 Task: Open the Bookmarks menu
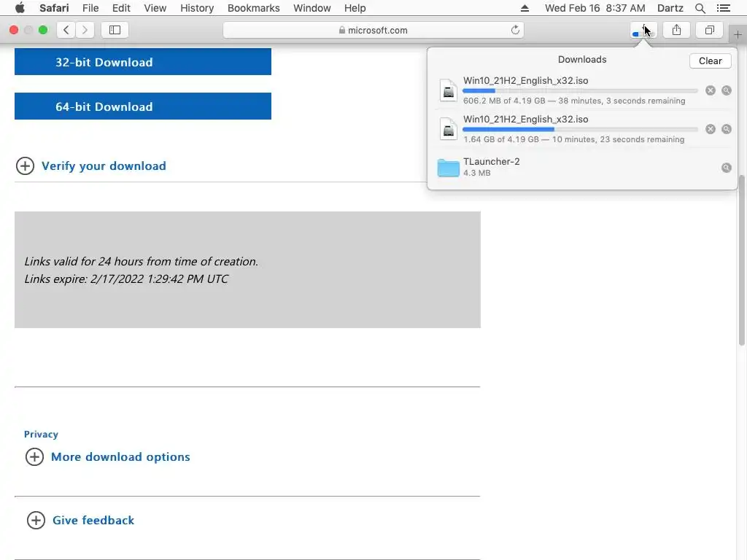point(253,8)
